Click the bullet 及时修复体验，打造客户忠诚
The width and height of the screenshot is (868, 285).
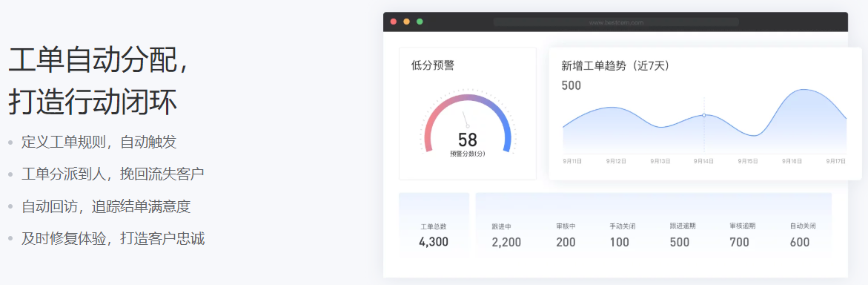pos(113,239)
